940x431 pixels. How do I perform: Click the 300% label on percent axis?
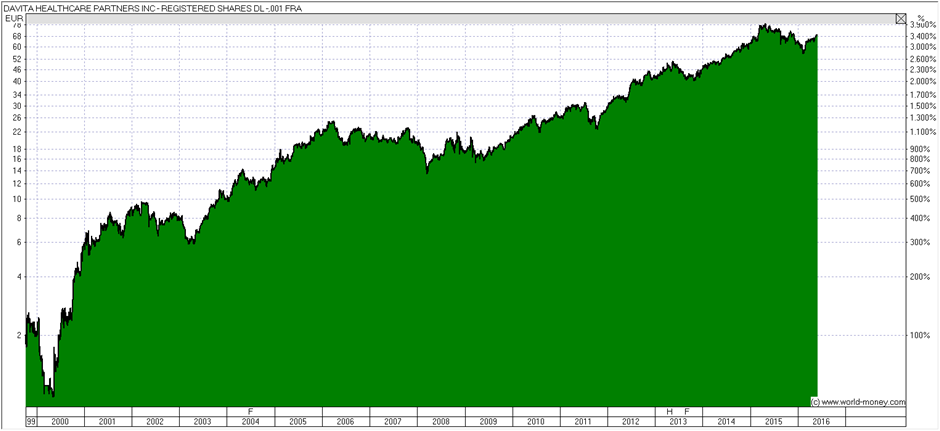click(920, 243)
